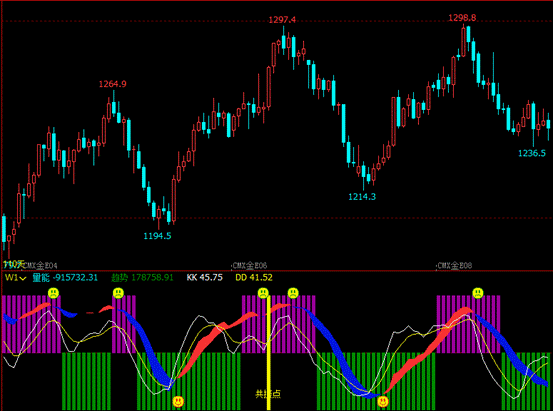The width and height of the screenshot is (553, 411).
Task: Click the KK 45.75 indicator readout
Action: (x=205, y=278)
